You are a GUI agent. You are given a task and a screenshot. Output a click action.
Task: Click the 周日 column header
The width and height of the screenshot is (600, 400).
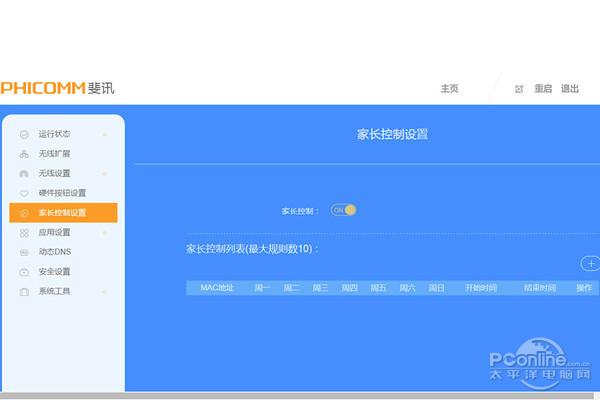tap(436, 288)
